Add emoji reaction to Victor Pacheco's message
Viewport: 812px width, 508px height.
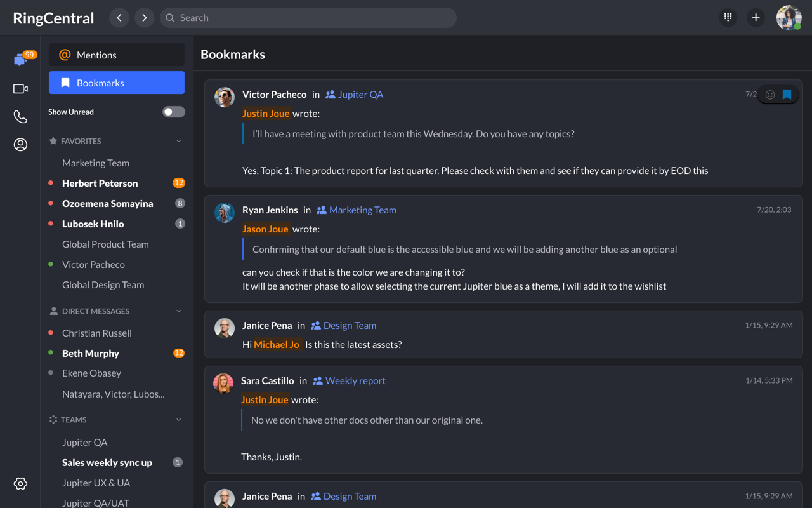770,95
